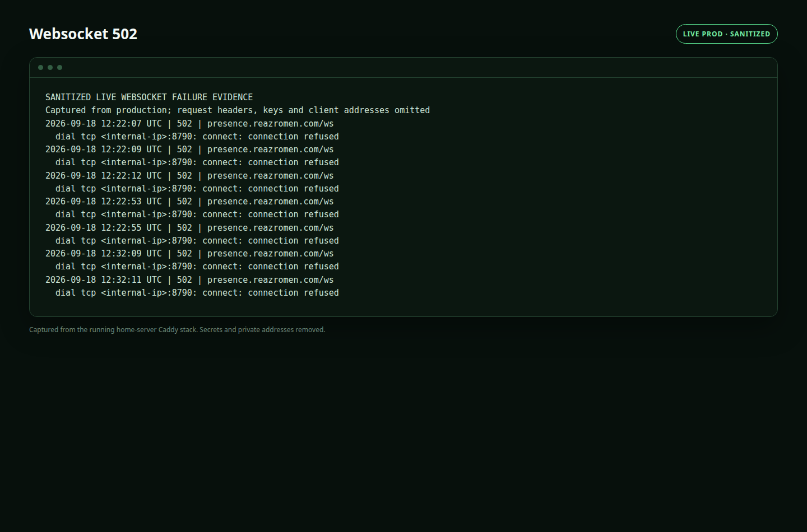Screen dimensions: 807x532
Task: Click the footer caption about Caddy stack
Action: [177, 330]
